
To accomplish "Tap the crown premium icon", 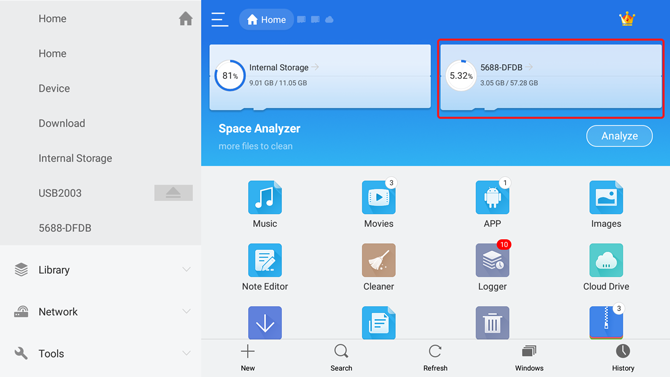I will click(x=627, y=19).
